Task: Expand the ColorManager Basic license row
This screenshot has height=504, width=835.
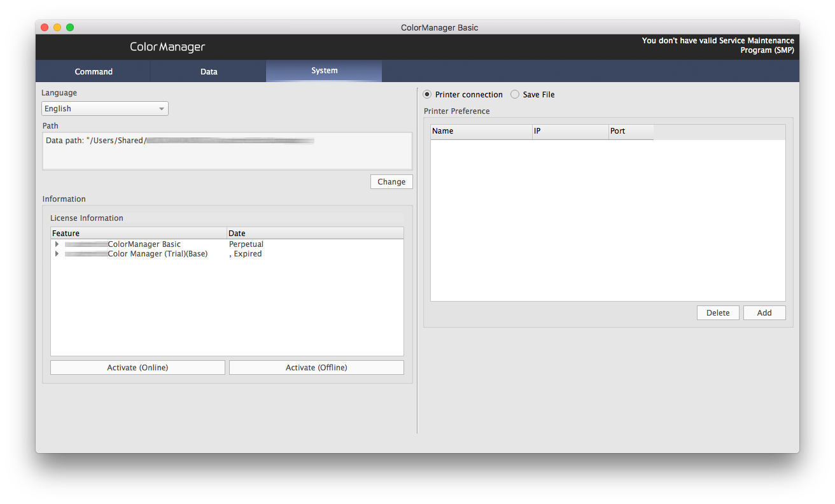Action: (x=57, y=244)
